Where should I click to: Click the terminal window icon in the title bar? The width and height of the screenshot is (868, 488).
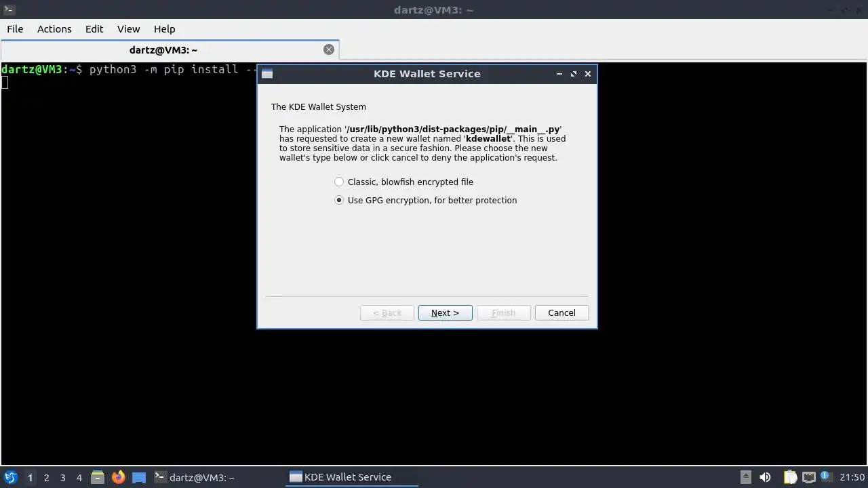click(x=9, y=9)
